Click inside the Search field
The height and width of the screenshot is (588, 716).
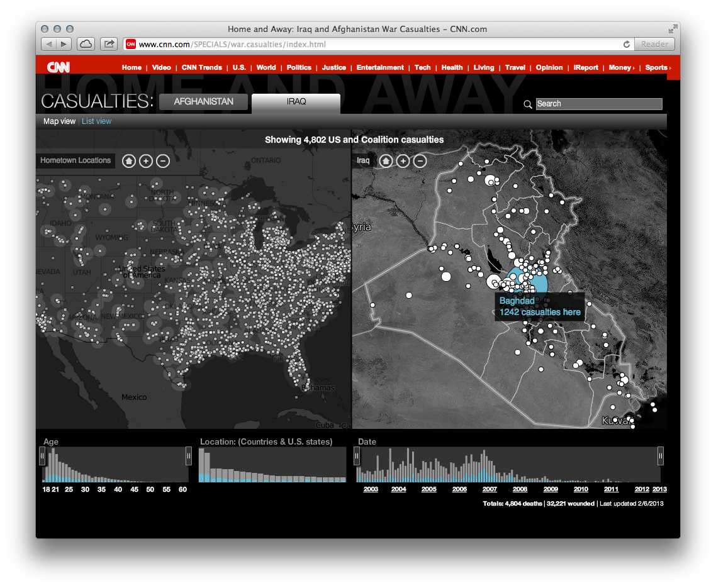(598, 104)
